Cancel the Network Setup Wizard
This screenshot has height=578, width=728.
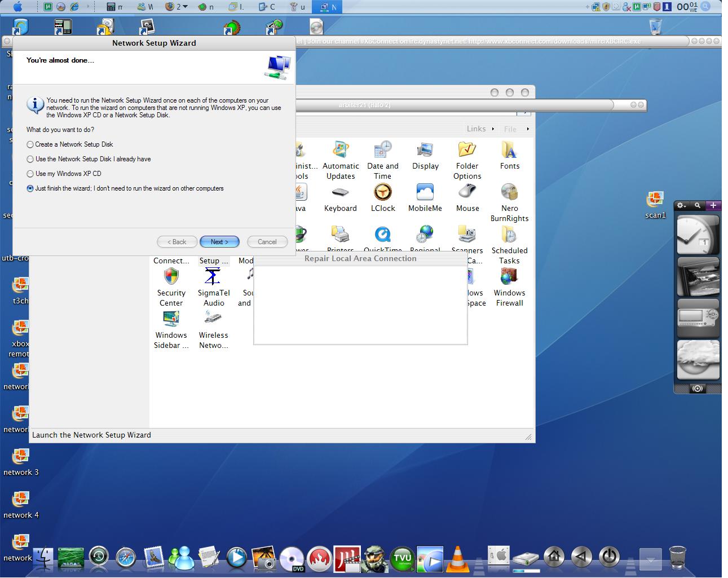(x=267, y=242)
